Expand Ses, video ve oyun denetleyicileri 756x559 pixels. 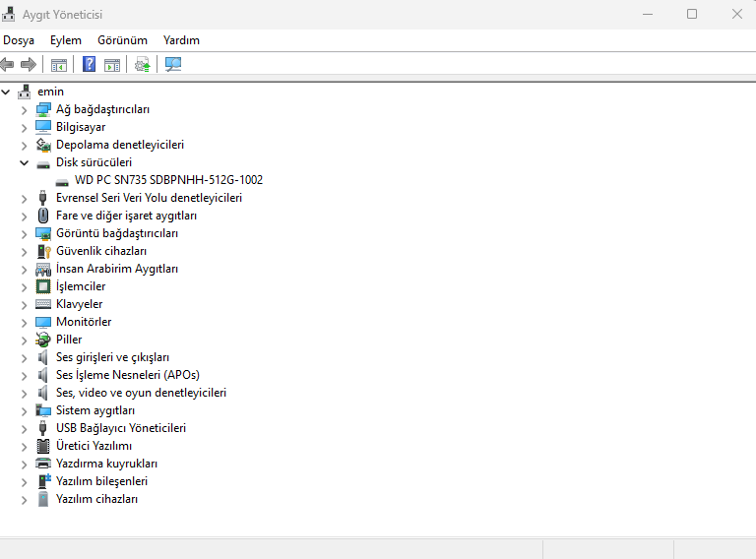click(x=24, y=394)
